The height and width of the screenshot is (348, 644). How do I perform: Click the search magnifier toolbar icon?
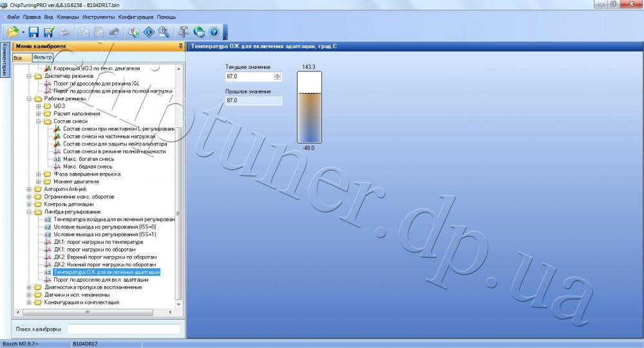coord(164,32)
